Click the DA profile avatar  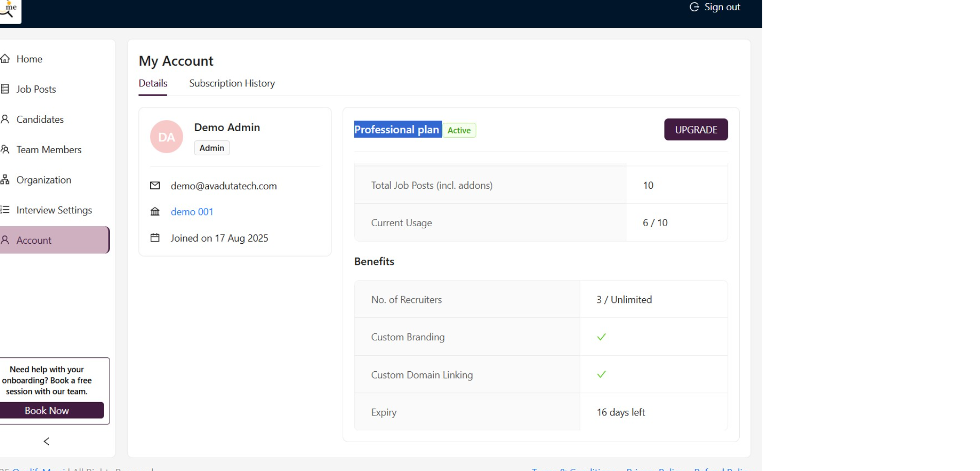(166, 137)
